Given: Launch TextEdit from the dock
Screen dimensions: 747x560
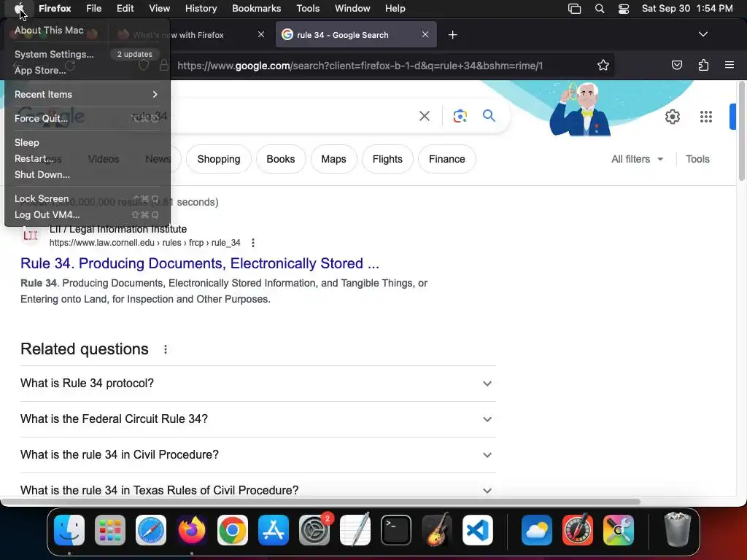Looking at the screenshot, I should tap(355, 529).
